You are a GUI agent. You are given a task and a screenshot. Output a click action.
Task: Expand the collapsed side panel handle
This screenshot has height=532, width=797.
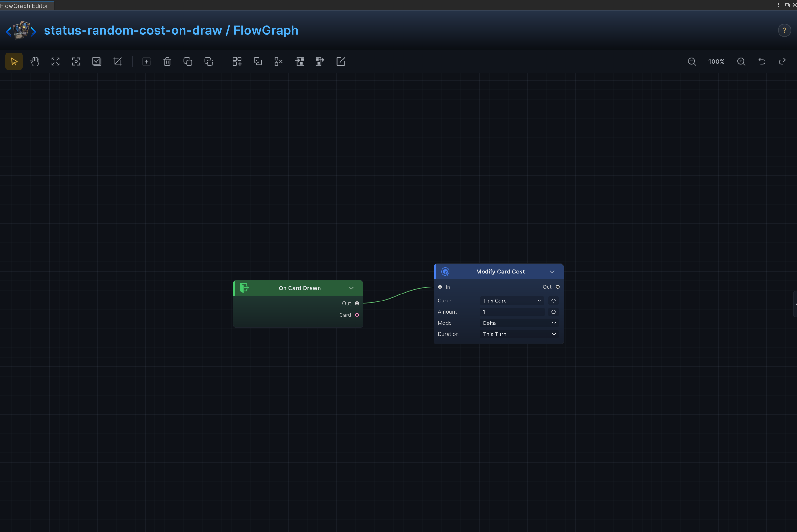[x=795, y=304]
